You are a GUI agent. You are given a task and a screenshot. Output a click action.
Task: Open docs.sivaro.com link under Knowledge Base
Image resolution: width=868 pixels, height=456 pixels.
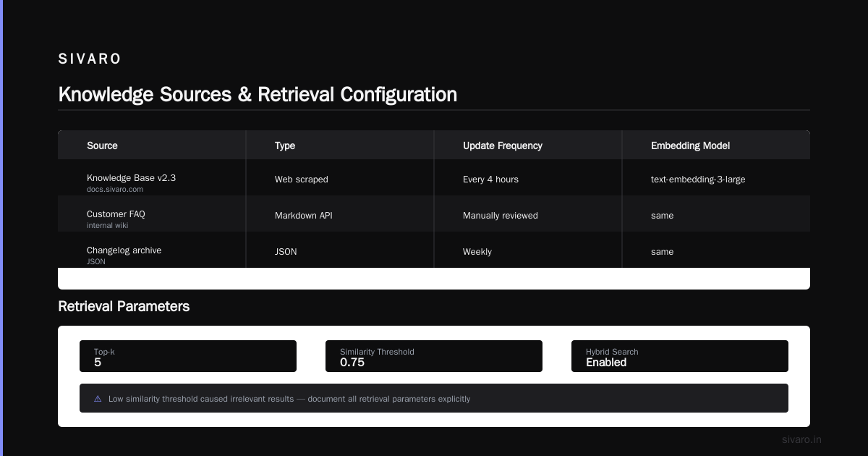point(115,190)
